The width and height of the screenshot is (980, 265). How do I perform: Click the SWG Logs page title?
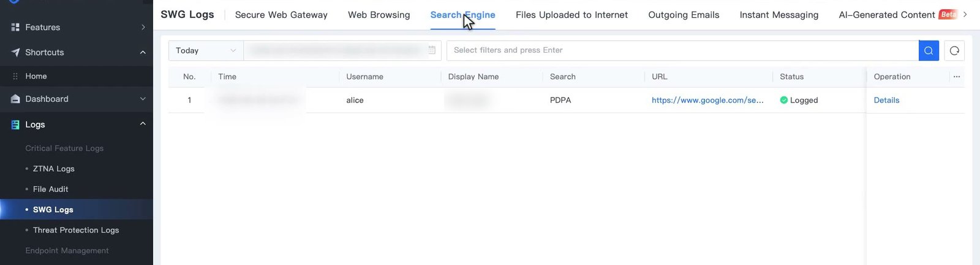click(187, 15)
